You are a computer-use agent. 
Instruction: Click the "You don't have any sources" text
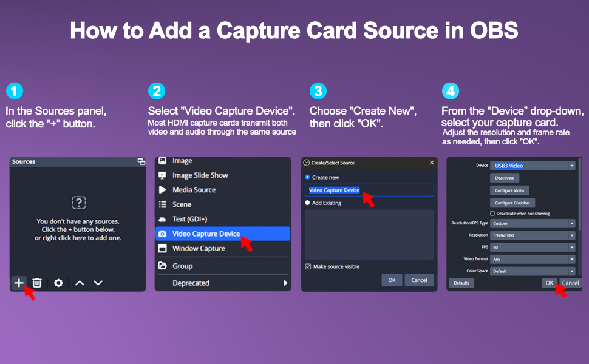[x=78, y=221]
